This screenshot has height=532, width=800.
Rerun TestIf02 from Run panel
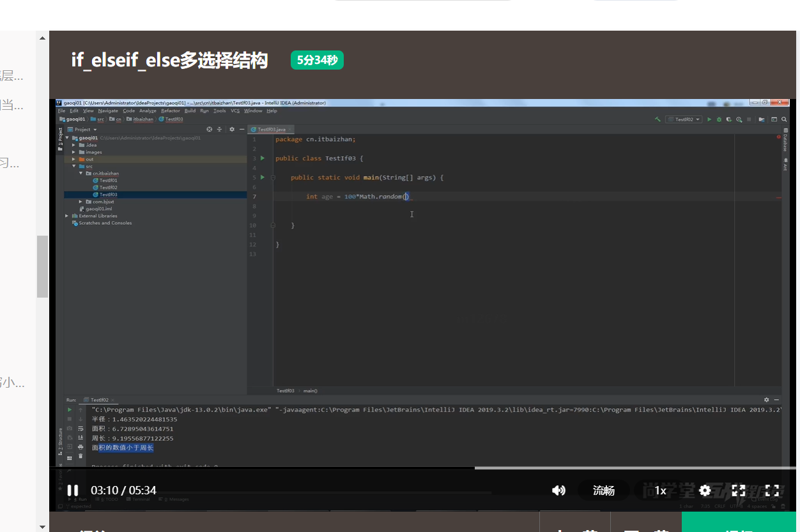point(70,409)
